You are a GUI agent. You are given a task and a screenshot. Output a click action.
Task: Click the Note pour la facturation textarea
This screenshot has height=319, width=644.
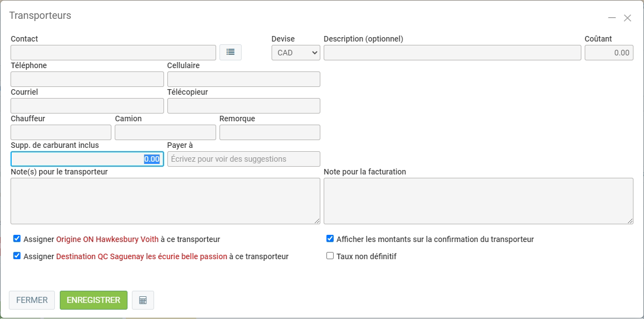click(478, 200)
